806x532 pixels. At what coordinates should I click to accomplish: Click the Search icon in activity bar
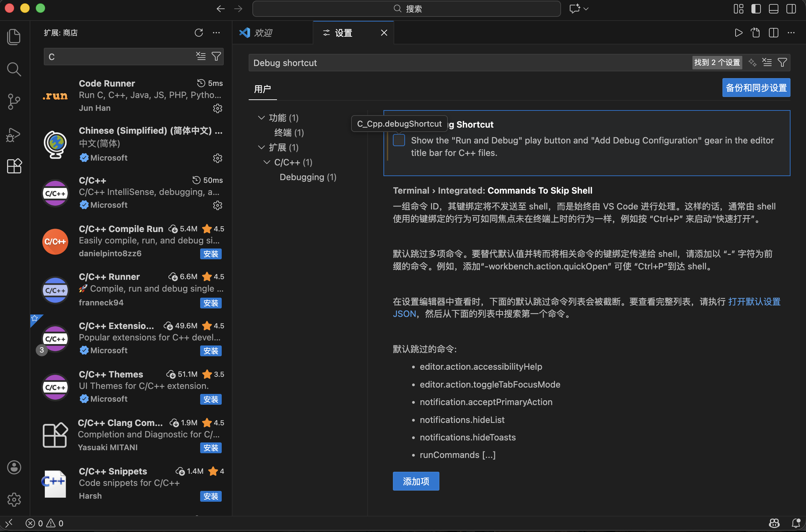14,69
